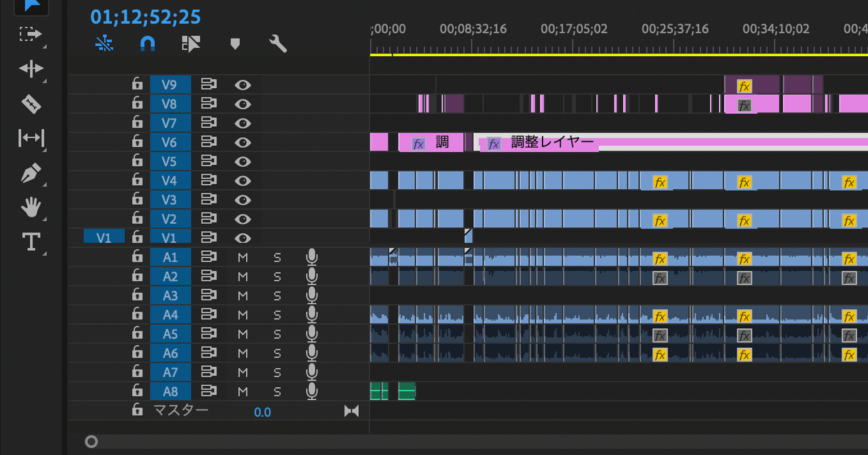Viewport: 868px width, 455px height.
Task: Enable voice-over record on track A6
Action: pos(311,353)
